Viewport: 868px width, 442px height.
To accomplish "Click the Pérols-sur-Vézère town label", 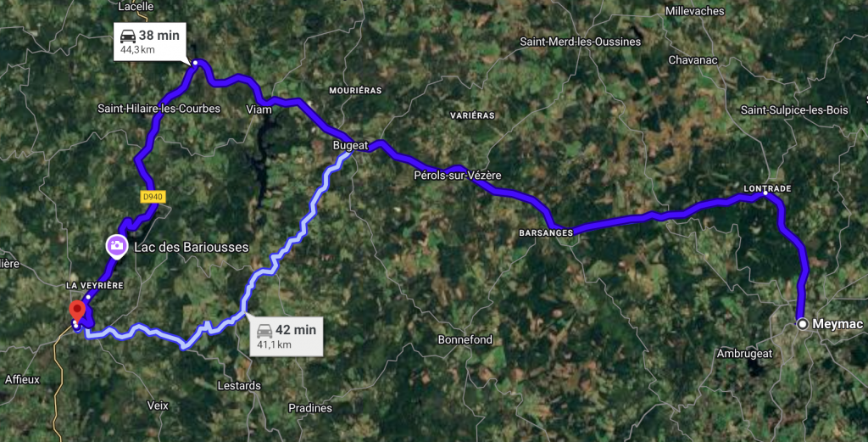I will coord(458,176).
